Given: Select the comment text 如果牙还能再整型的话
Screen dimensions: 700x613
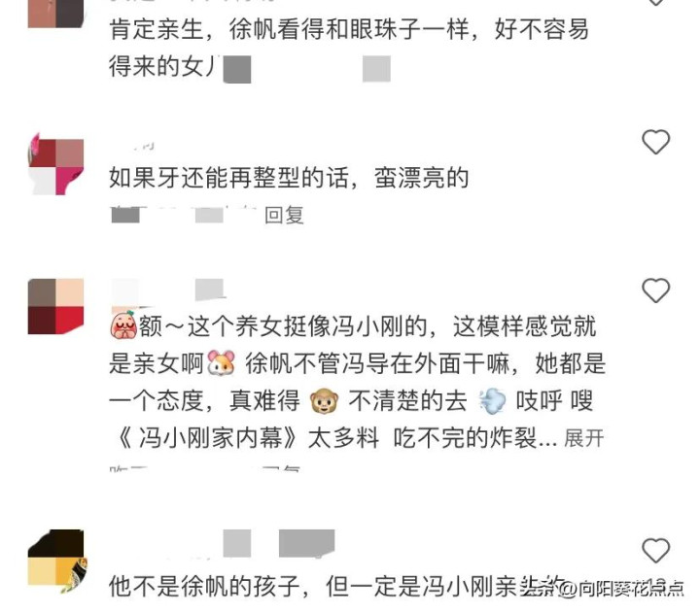Looking at the screenshot, I should point(228,178).
